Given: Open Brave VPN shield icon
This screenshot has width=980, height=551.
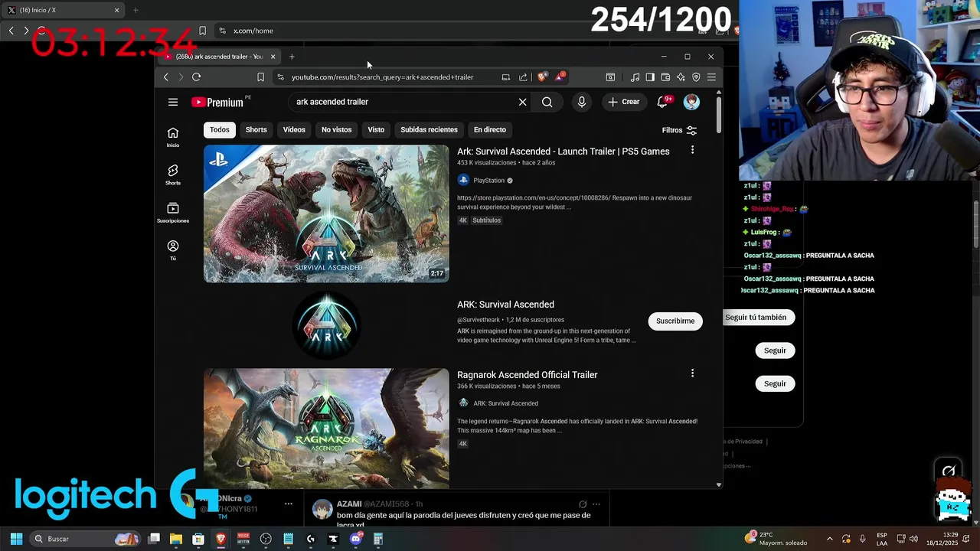Looking at the screenshot, I should pyautogui.click(x=696, y=77).
